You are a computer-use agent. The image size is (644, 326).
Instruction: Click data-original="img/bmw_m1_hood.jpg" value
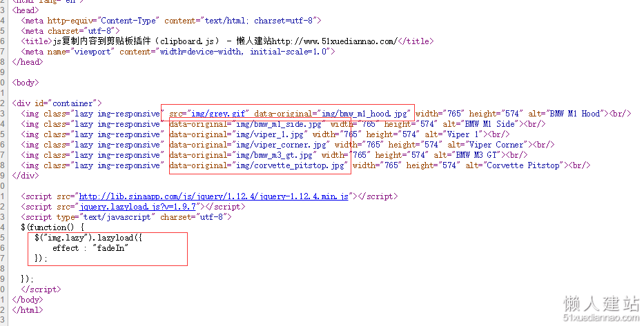click(332, 114)
